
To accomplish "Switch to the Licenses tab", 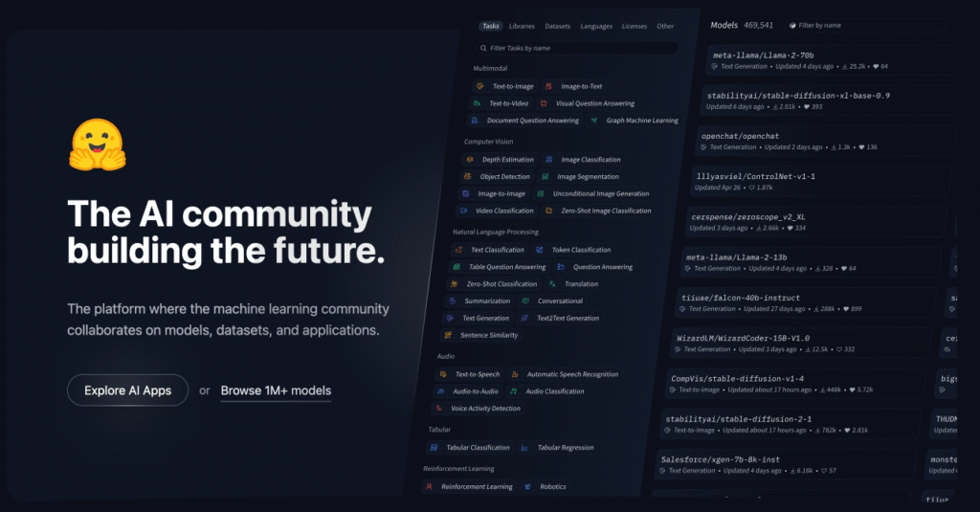I will pyautogui.click(x=634, y=26).
